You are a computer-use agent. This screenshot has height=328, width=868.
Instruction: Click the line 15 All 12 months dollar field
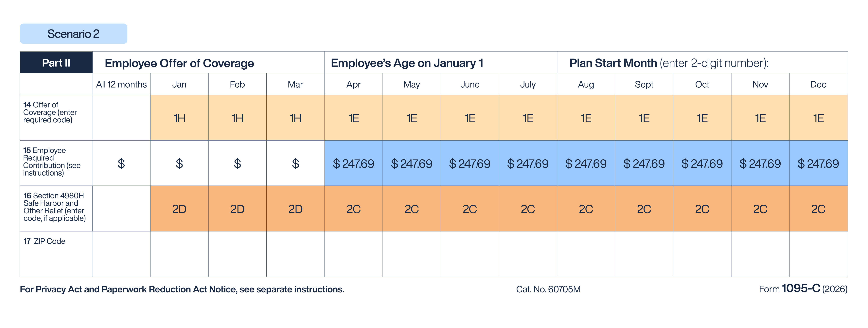(x=121, y=164)
